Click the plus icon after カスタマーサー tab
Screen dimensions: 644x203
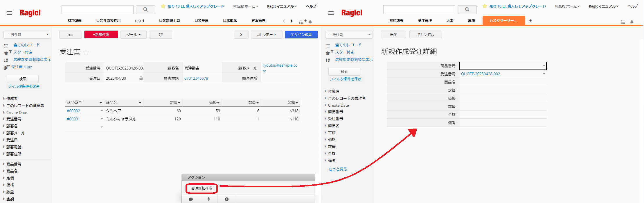coord(530,21)
